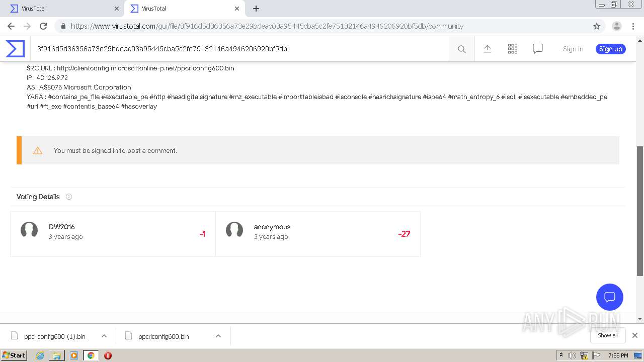Image resolution: width=644 pixels, height=362 pixels.
Task: Click Sign in link
Action: 573,49
